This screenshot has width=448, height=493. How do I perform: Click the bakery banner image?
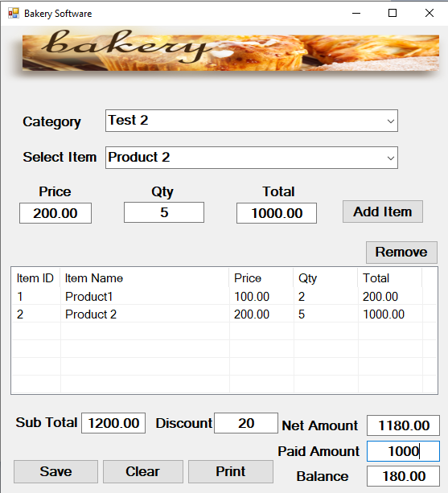pyautogui.click(x=231, y=52)
